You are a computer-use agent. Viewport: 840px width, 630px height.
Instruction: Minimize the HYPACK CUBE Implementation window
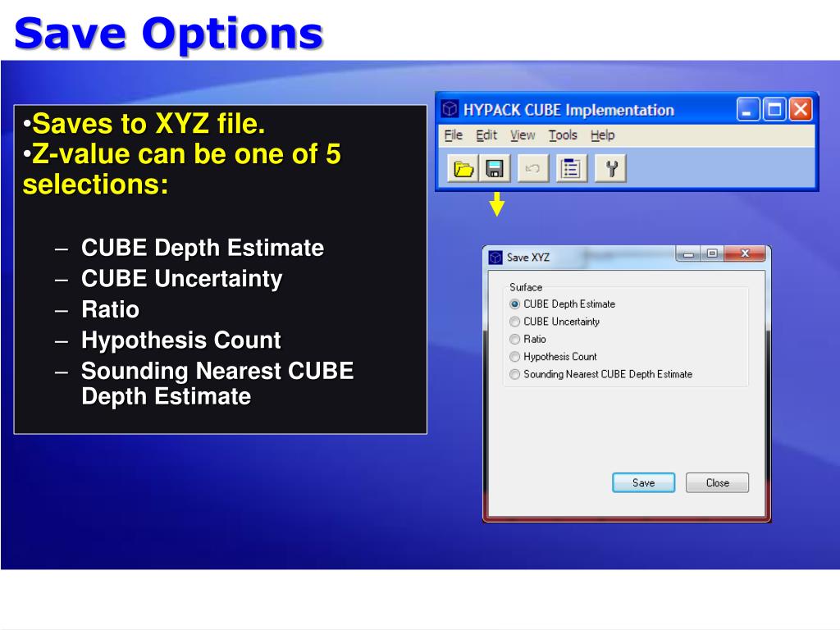coord(748,110)
